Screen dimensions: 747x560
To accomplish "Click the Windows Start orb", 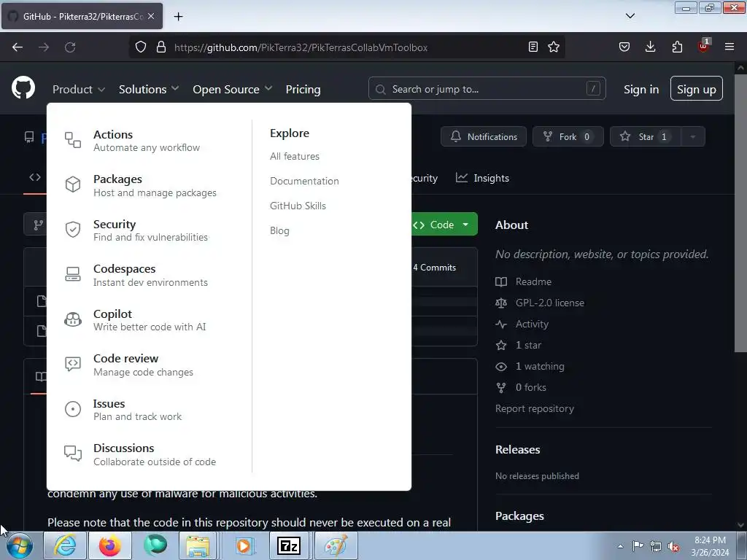I will 19,546.
